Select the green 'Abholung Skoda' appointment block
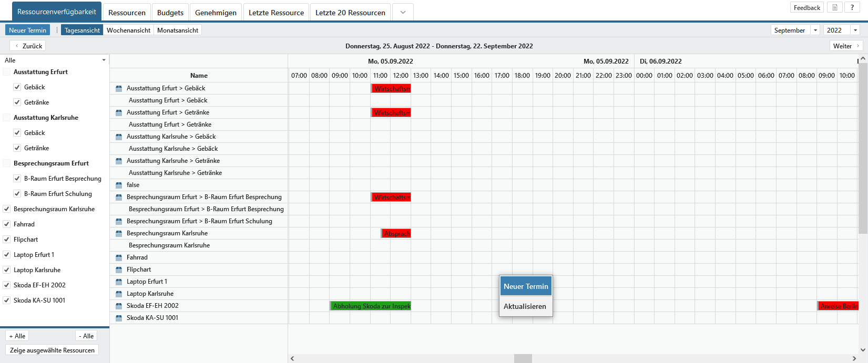The image size is (868, 363). (371, 306)
